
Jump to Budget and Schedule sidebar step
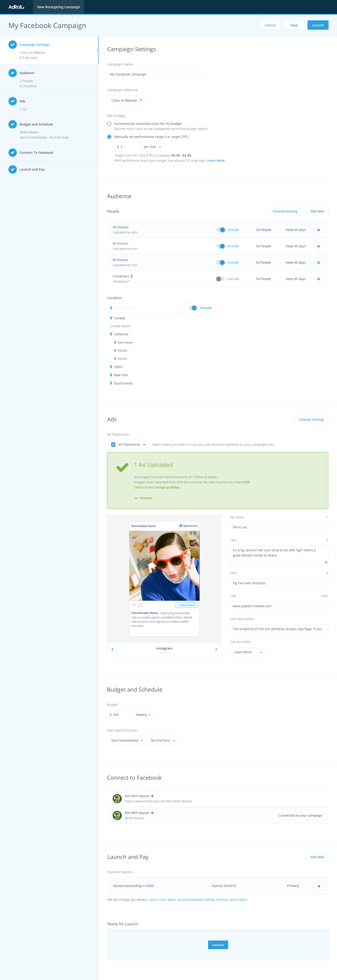coord(36,124)
